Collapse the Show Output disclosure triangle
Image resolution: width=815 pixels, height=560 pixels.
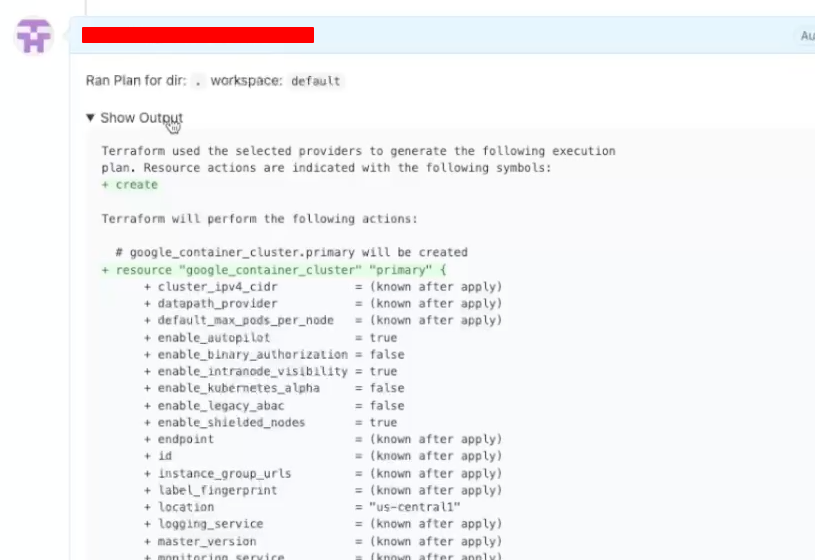[x=91, y=118]
